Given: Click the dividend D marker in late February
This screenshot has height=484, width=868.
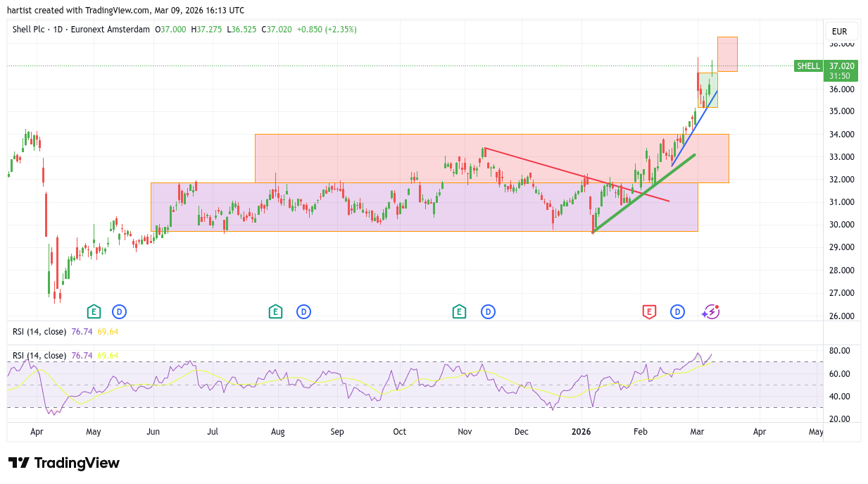Looking at the screenshot, I should tap(677, 311).
